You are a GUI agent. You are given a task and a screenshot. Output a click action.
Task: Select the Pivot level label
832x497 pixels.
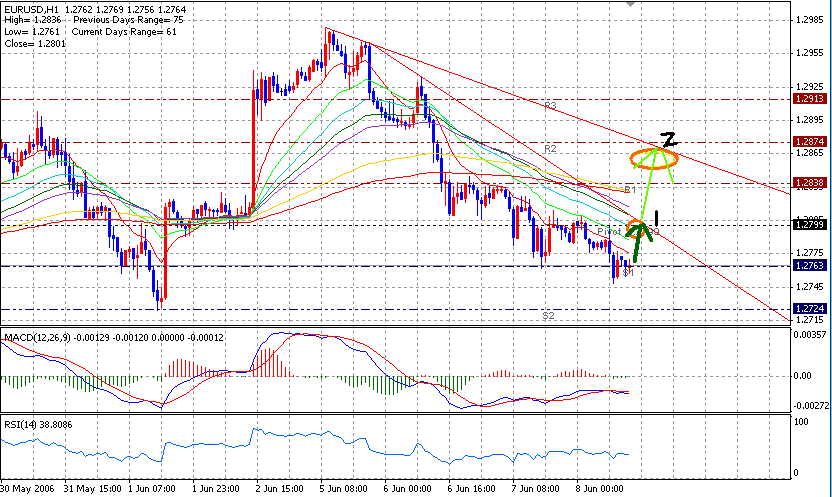609,232
